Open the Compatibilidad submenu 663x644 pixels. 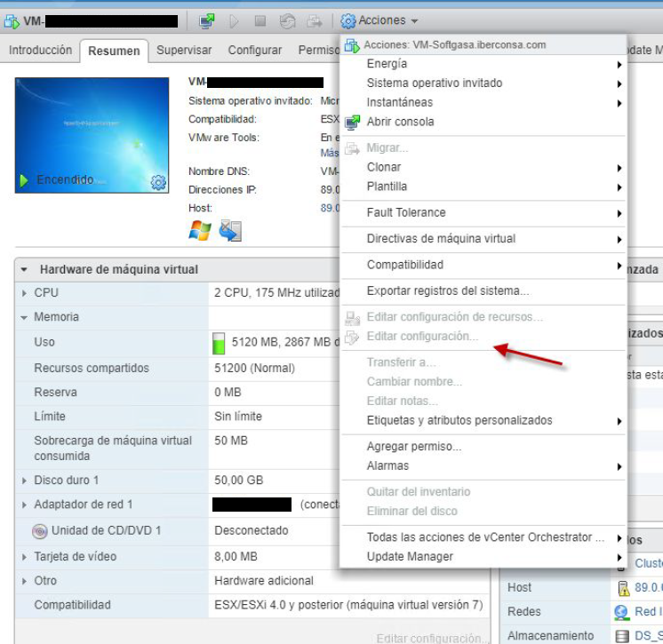point(483,266)
